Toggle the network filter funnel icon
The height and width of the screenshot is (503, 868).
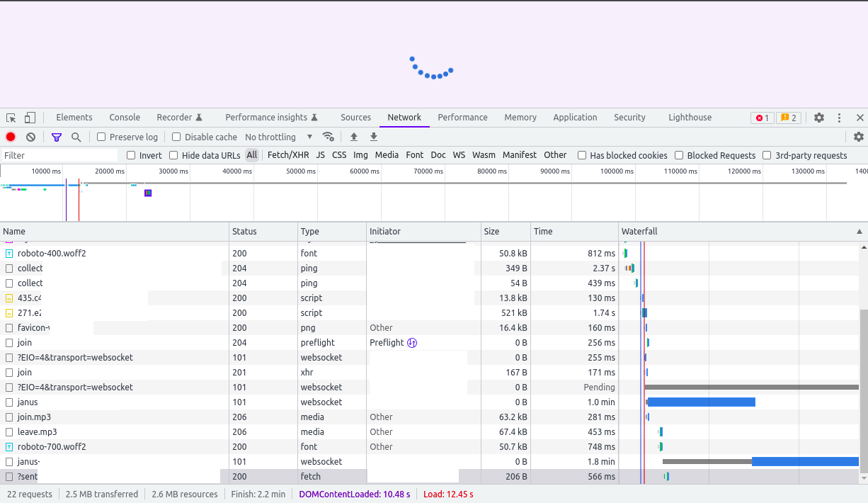coord(57,137)
